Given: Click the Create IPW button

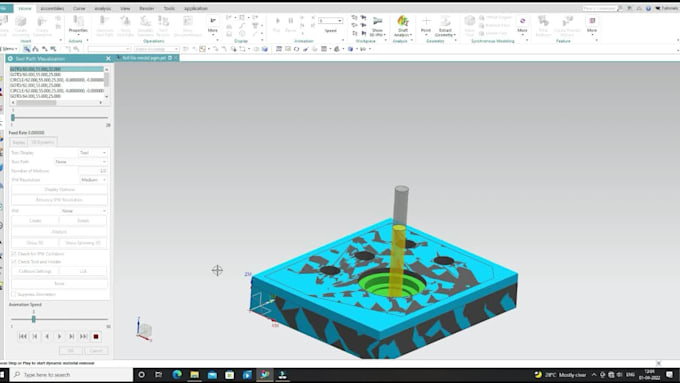Looking at the screenshot, I should point(35,221).
